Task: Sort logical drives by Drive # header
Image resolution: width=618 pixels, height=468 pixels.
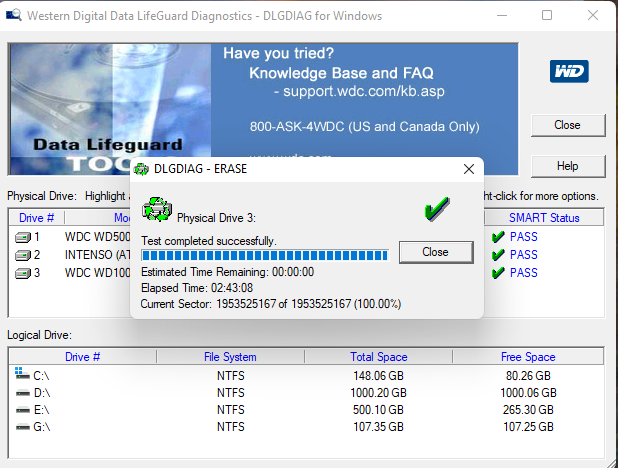Action: pos(82,357)
